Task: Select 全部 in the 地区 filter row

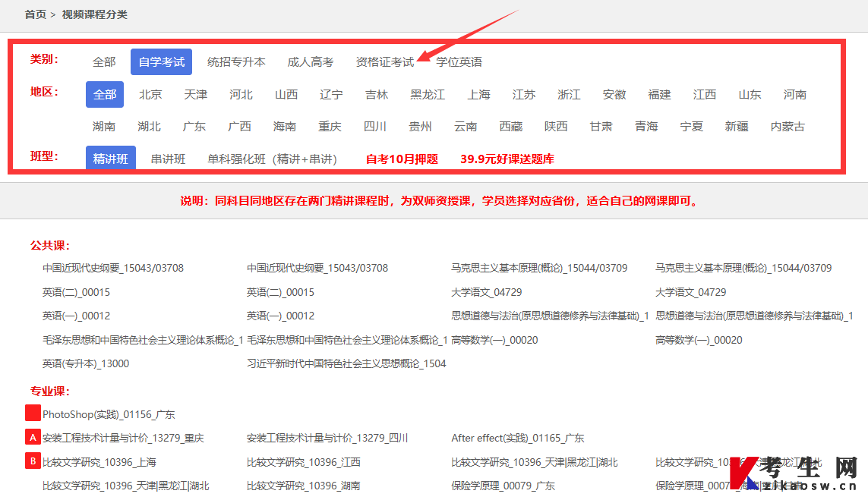Action: 105,95
